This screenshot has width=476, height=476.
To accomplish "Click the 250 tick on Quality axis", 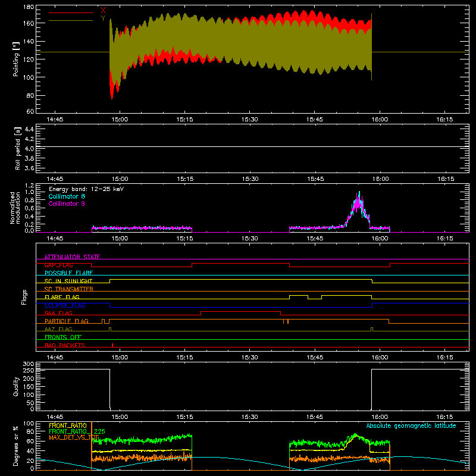I will [29, 370].
